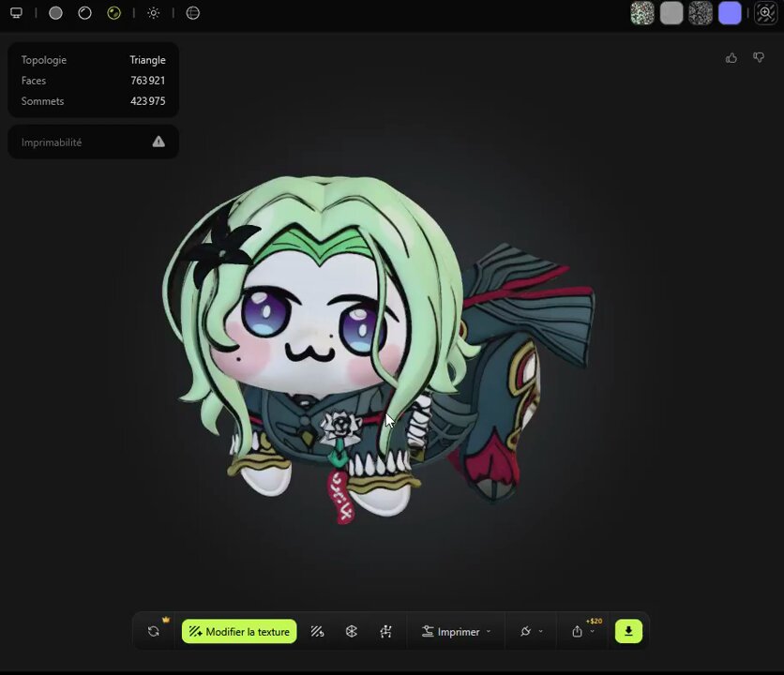The width and height of the screenshot is (784, 675).
Task: Select the solid gray shading mode
Action: pos(55,13)
